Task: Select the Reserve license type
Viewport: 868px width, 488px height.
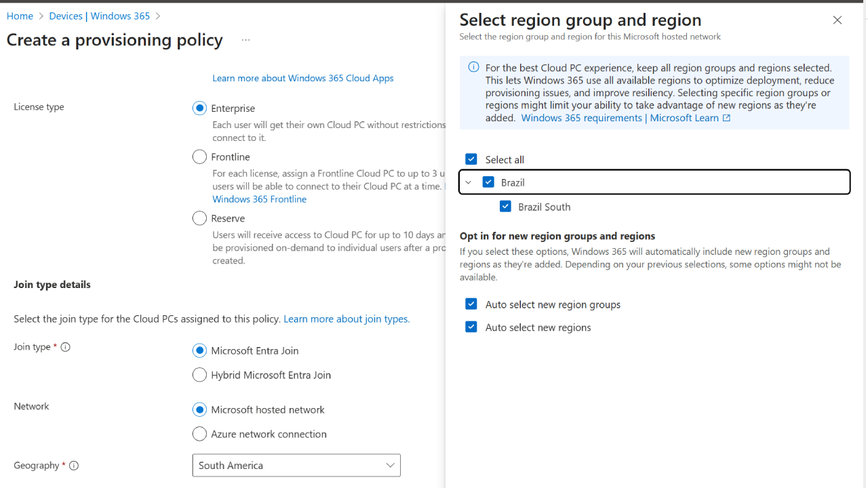Action: click(199, 218)
